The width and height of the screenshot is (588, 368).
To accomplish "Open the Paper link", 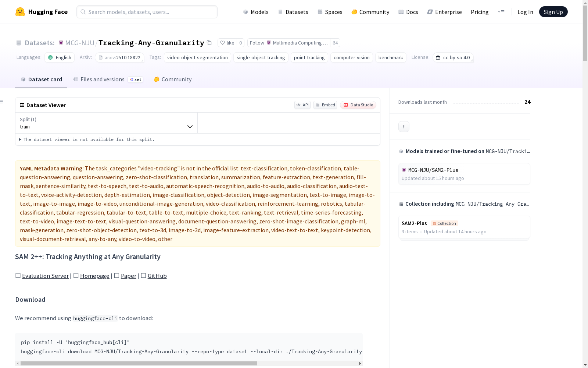I will point(129,276).
